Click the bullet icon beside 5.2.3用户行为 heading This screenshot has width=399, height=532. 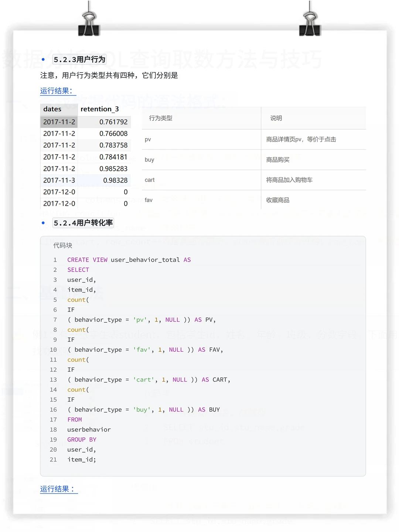pyautogui.click(x=43, y=59)
